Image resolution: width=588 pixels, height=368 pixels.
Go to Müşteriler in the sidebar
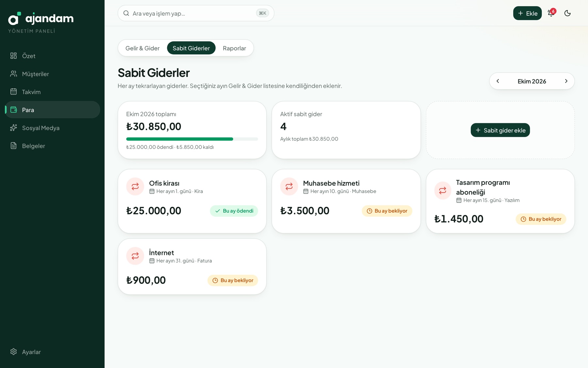(53, 74)
